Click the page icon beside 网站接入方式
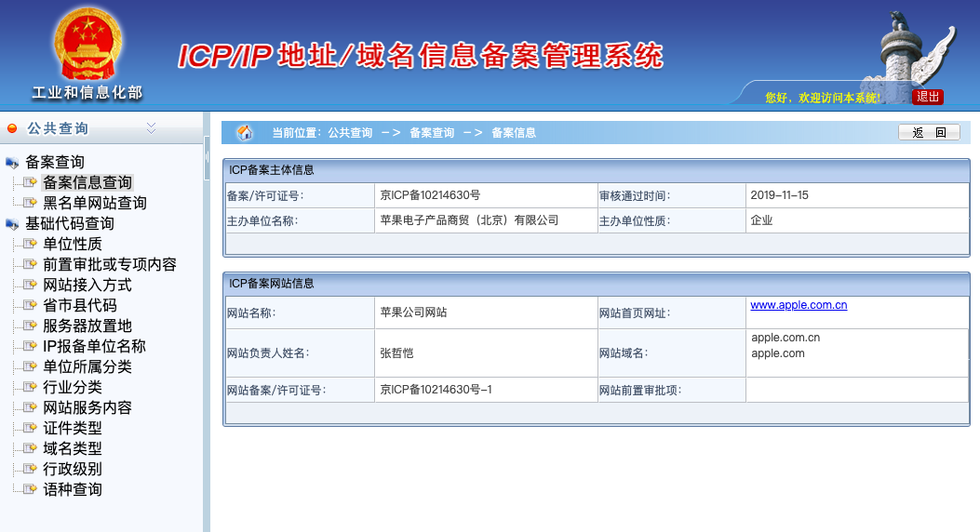 [30, 285]
